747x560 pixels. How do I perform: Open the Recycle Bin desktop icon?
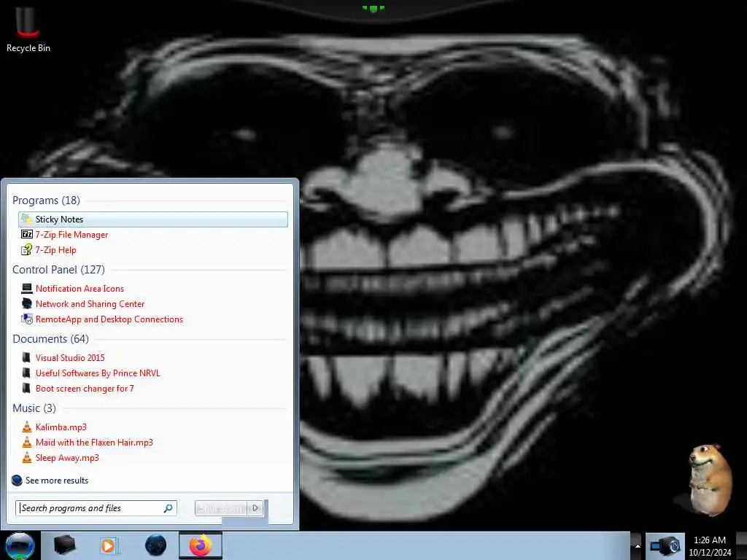28,29
